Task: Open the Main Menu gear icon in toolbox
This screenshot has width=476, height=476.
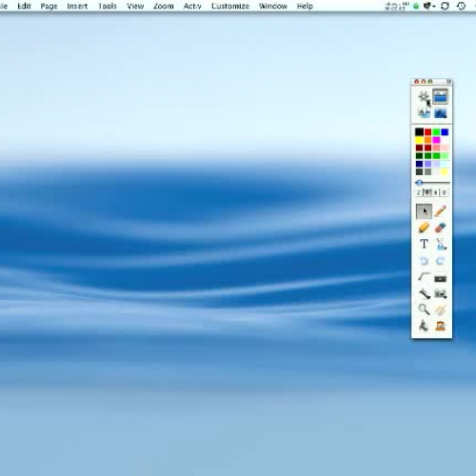Action: [x=424, y=96]
